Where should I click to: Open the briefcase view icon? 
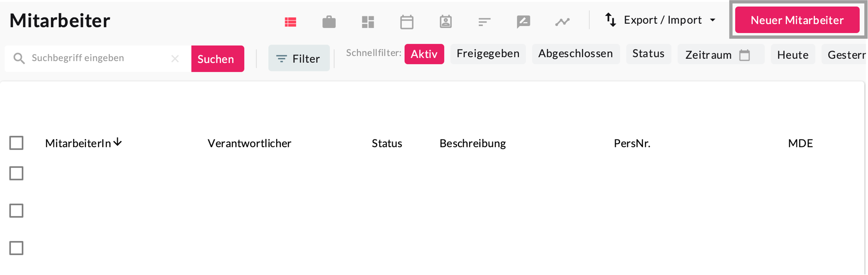[x=329, y=22]
